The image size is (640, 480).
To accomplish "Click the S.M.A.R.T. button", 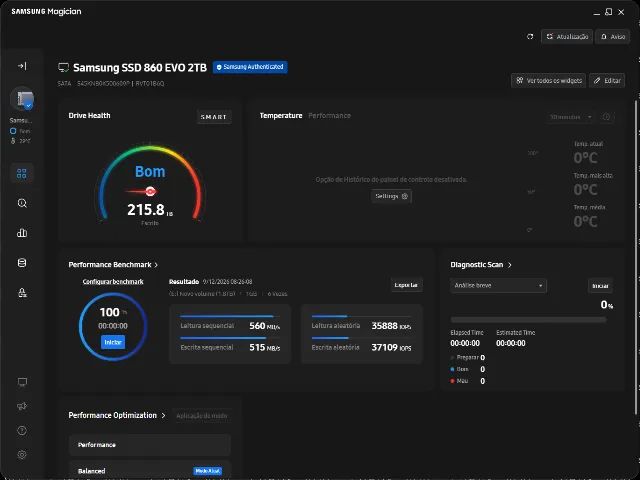I will [x=214, y=117].
